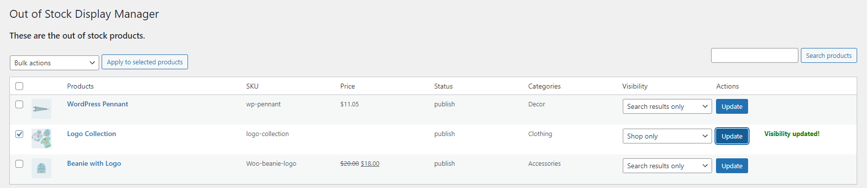The image size is (868, 188).
Task: Update visibility for Logo Collection
Action: [732, 136]
